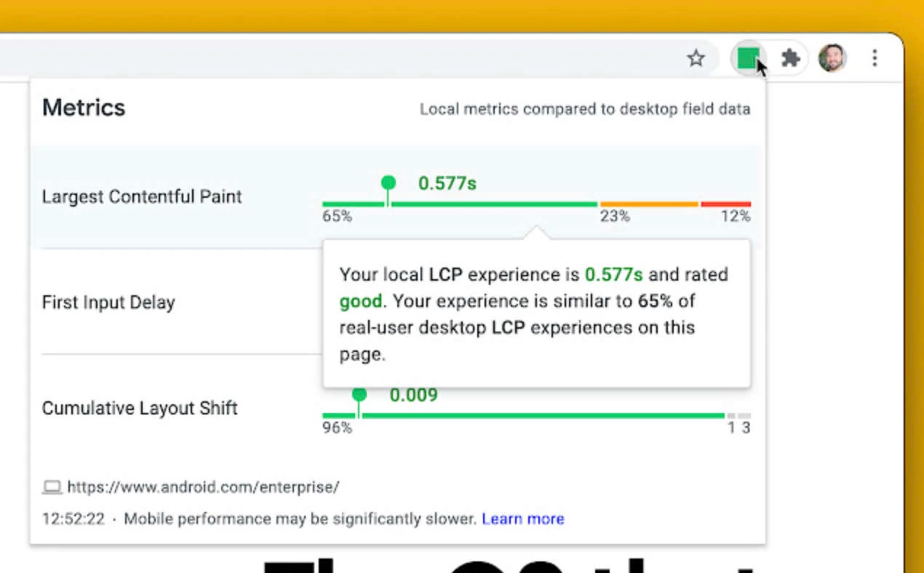This screenshot has width=924, height=573.
Task: Click the green LCP marker dot
Action: 388,183
